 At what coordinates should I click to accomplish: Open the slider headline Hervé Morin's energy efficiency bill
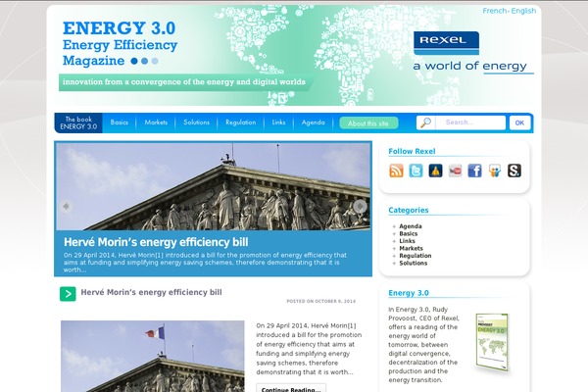coord(156,242)
